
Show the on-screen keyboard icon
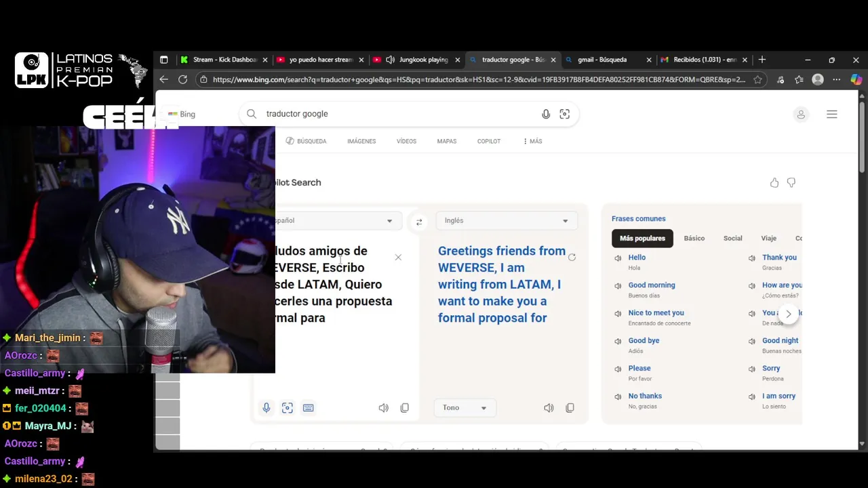309,407
